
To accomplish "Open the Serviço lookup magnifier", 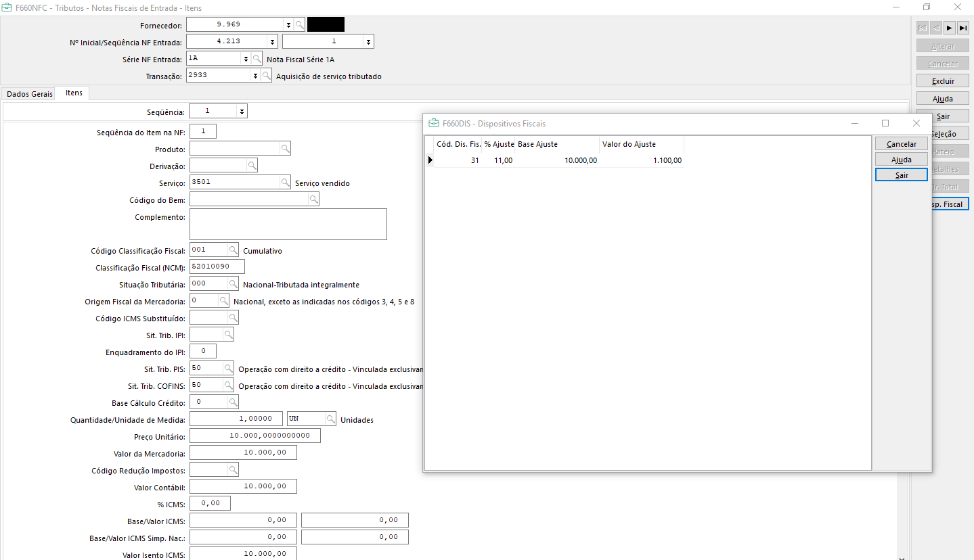I will tap(285, 183).
